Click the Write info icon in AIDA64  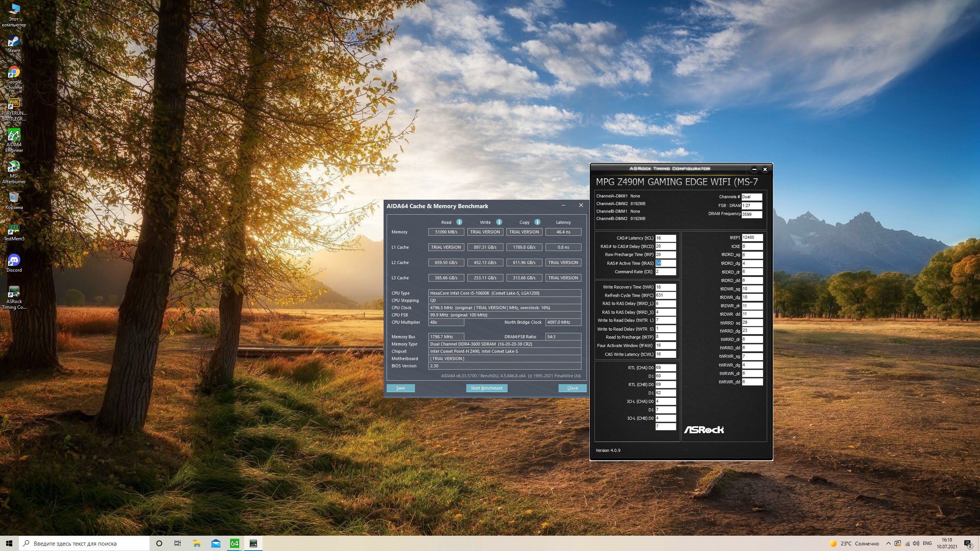click(499, 222)
